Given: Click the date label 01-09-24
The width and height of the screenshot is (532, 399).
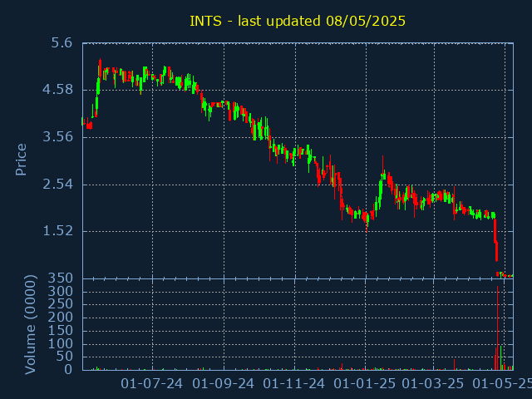Looking at the screenshot, I should click(224, 384).
